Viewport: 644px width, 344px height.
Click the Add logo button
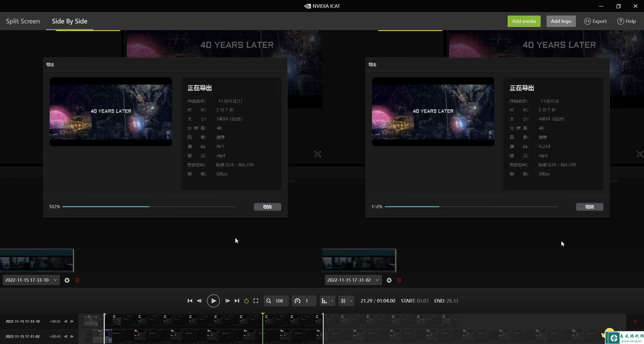pyautogui.click(x=561, y=21)
